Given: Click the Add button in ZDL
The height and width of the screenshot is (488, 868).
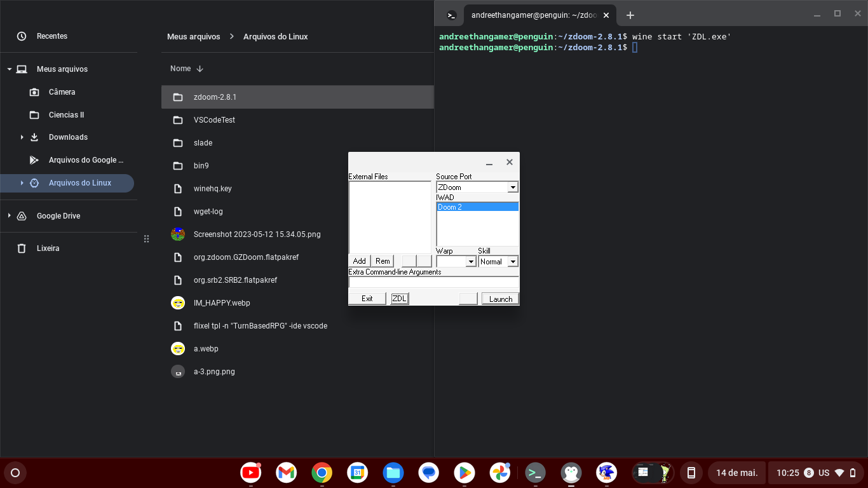Looking at the screenshot, I should point(359,261).
